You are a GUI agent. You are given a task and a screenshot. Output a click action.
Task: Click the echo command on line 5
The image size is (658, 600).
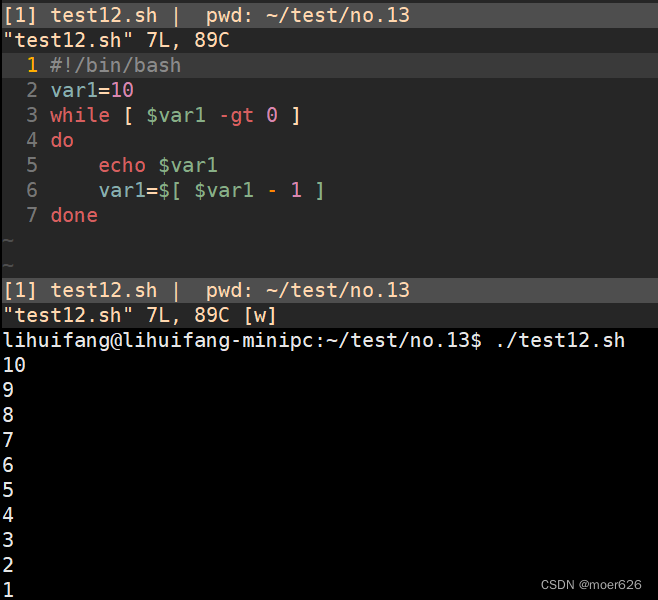pos(122,165)
